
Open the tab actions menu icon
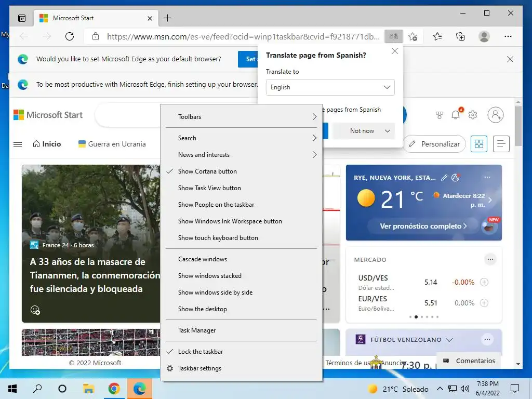point(22,18)
